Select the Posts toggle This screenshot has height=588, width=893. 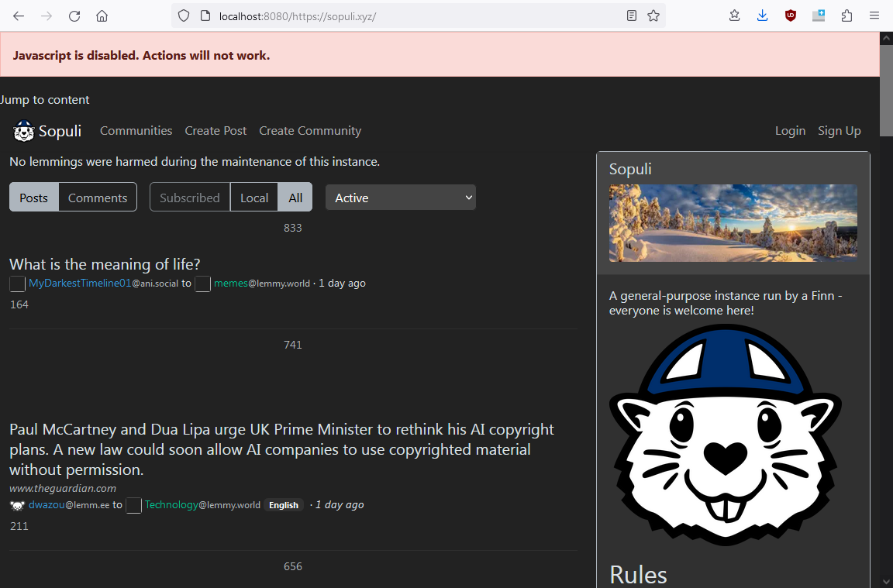click(33, 198)
